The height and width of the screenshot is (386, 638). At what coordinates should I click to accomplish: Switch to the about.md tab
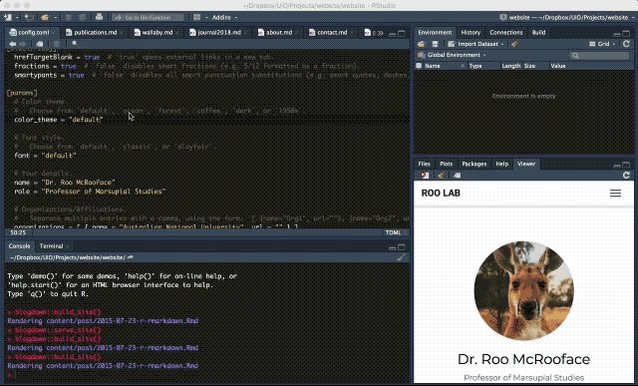coord(279,33)
